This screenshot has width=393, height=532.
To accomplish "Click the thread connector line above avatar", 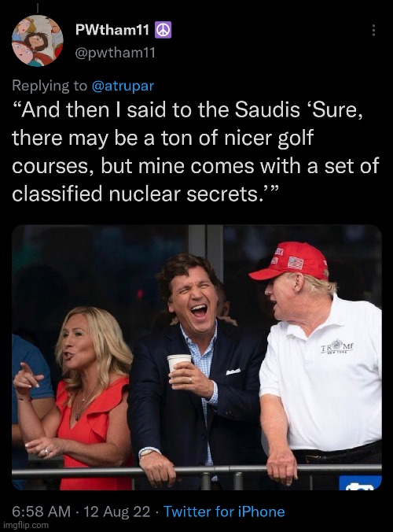I will pos(38,6).
